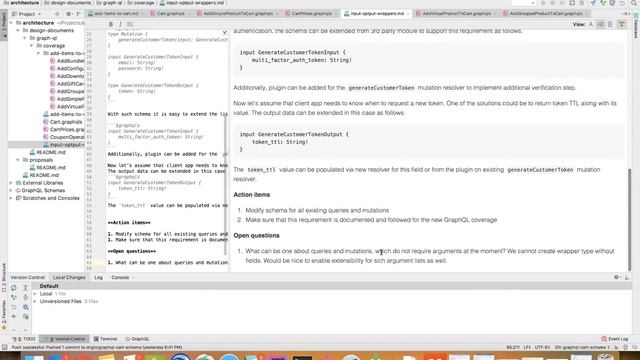Click the Italic formatting icon in markdown toolbar
Screen dimensions: 640x360
pos(120,24)
